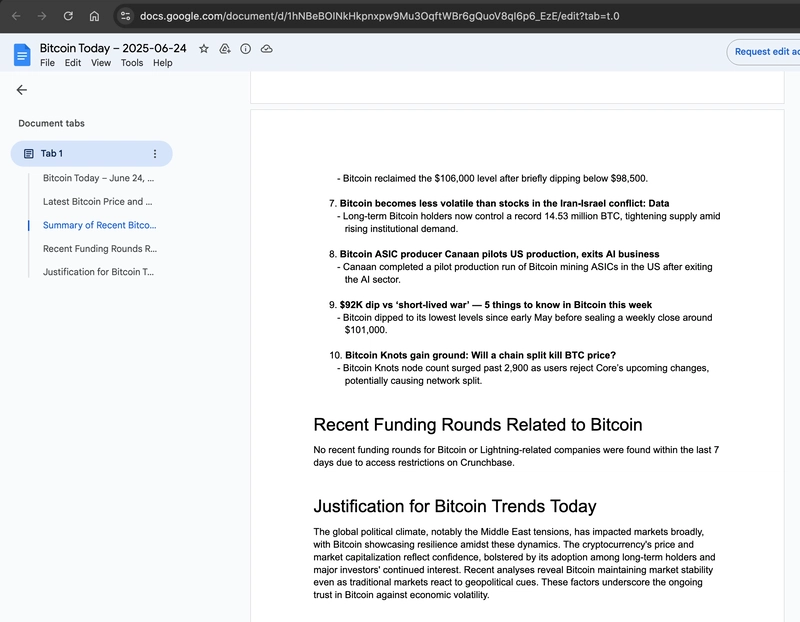Open the Help menu
Screen dimensions: 800x622
click(x=163, y=63)
